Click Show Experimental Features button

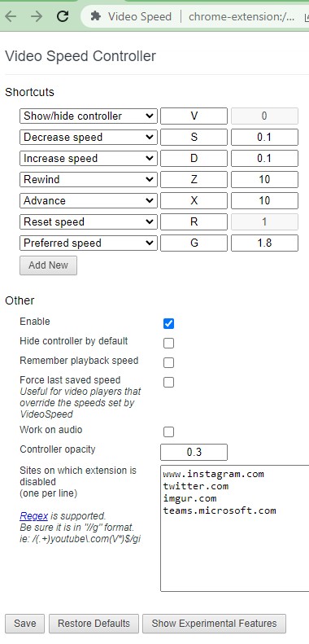[x=214, y=624]
